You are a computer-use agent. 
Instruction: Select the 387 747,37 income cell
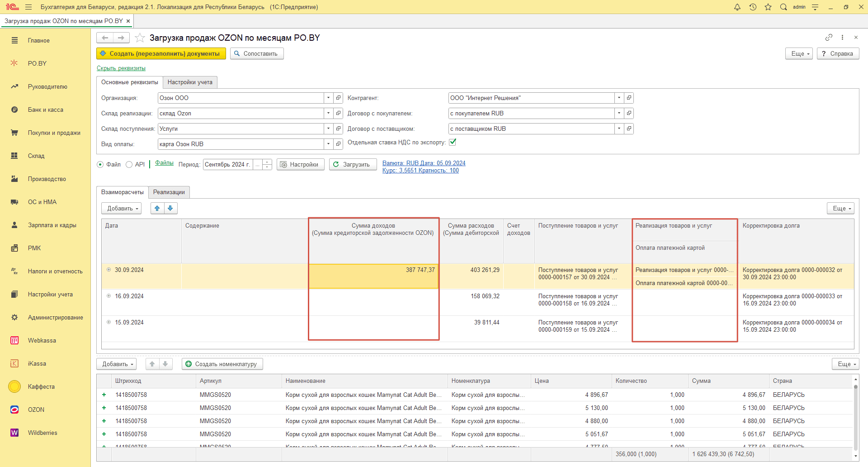coord(373,276)
